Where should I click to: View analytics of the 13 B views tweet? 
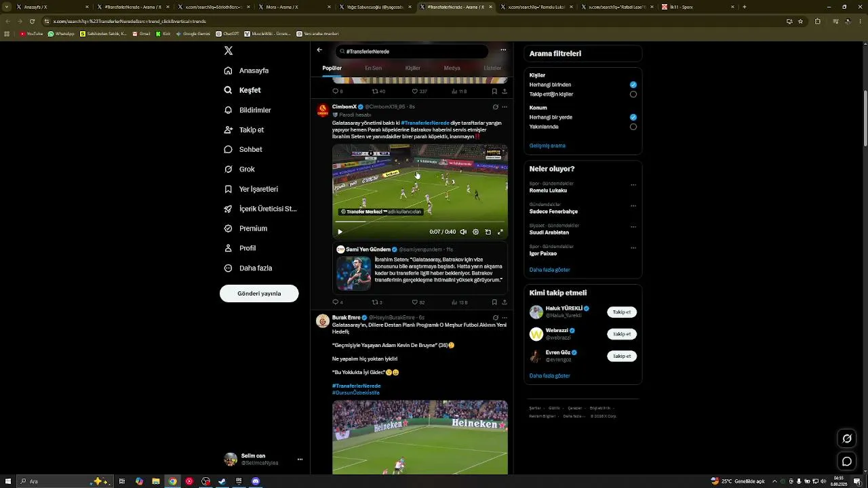click(x=459, y=302)
